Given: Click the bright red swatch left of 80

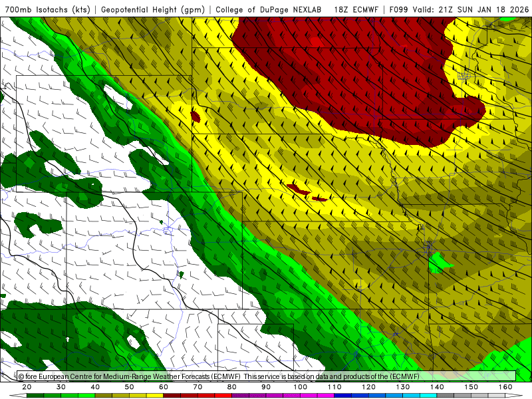Looking at the screenshot, I should pyautogui.click(x=223, y=396).
